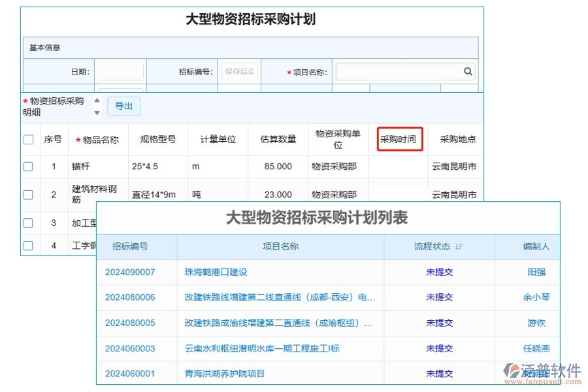Check the checkbox for row 4 工字钢
588x392 pixels.
point(28,246)
